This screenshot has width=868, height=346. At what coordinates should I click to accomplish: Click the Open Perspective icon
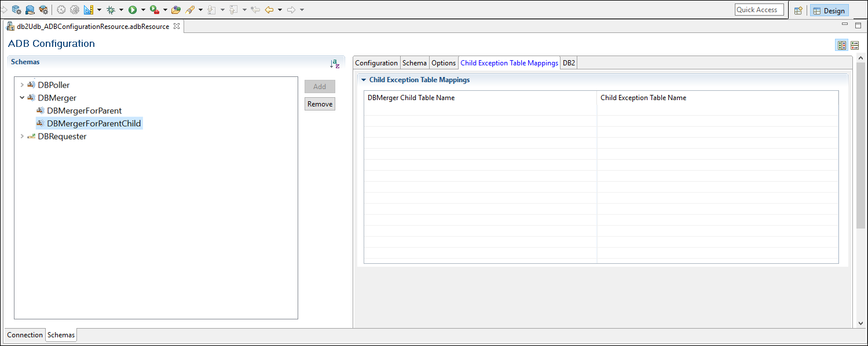(799, 10)
